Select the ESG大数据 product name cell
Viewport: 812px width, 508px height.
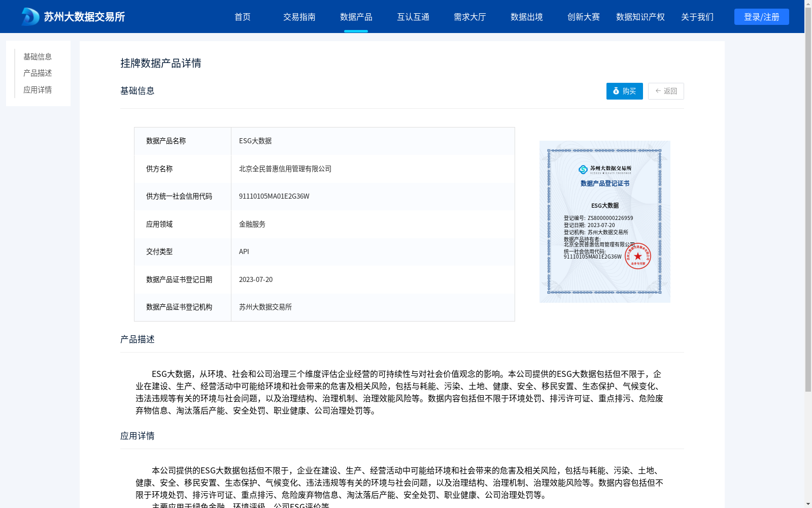[373, 141]
